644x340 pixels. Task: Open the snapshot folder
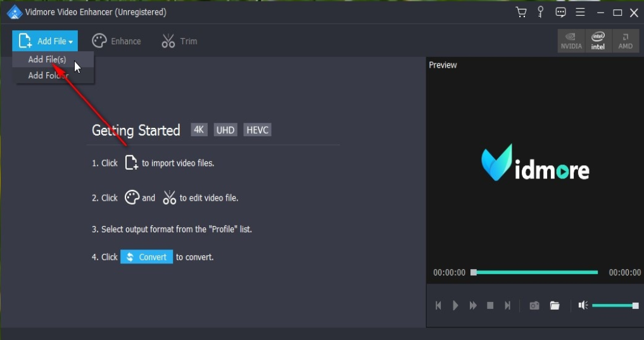click(x=555, y=306)
